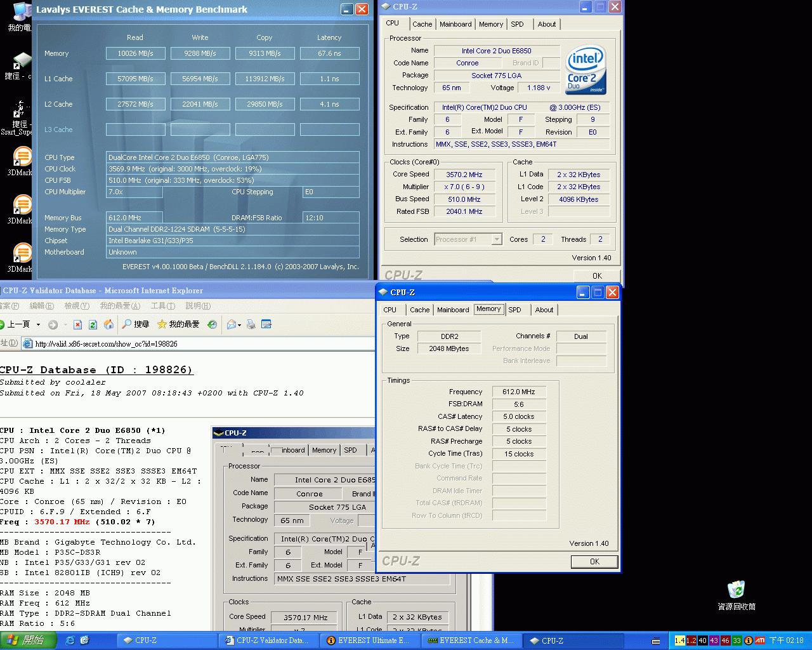
Task: Open History icon in IE toolbar
Action: (212, 324)
